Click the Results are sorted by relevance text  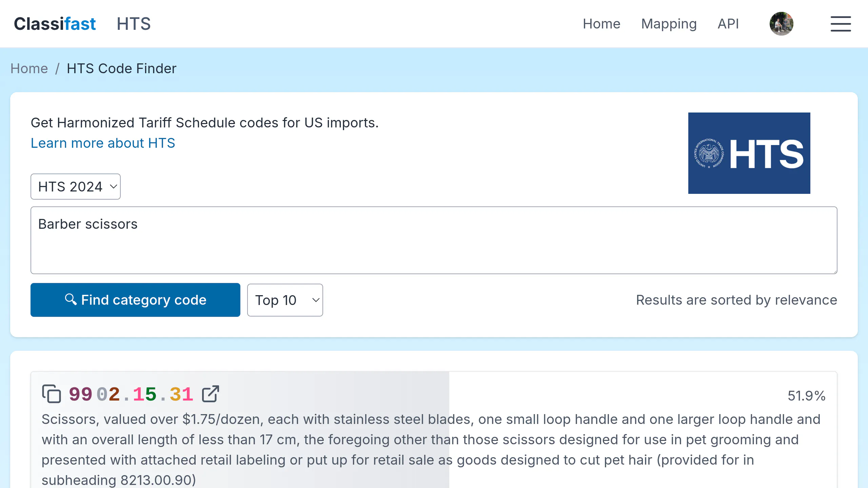[736, 300]
